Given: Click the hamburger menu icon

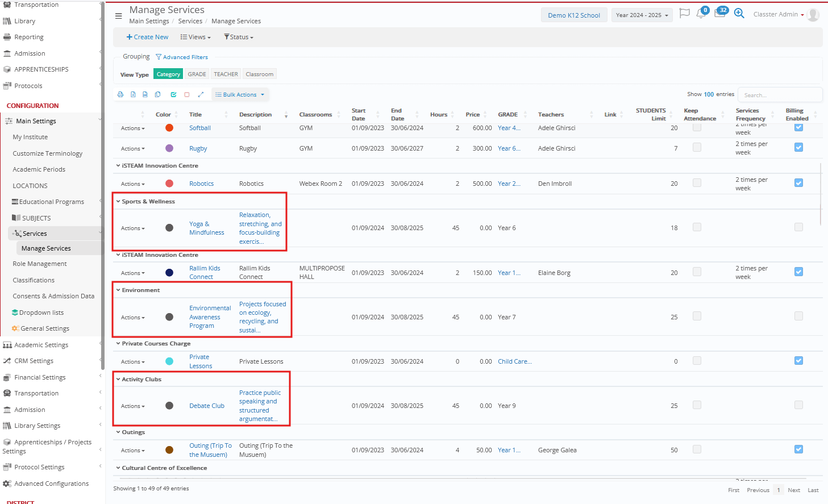Looking at the screenshot, I should [118, 16].
